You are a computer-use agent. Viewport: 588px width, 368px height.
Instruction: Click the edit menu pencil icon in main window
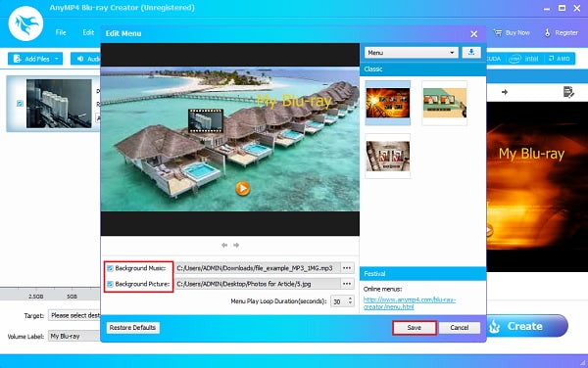pos(568,92)
